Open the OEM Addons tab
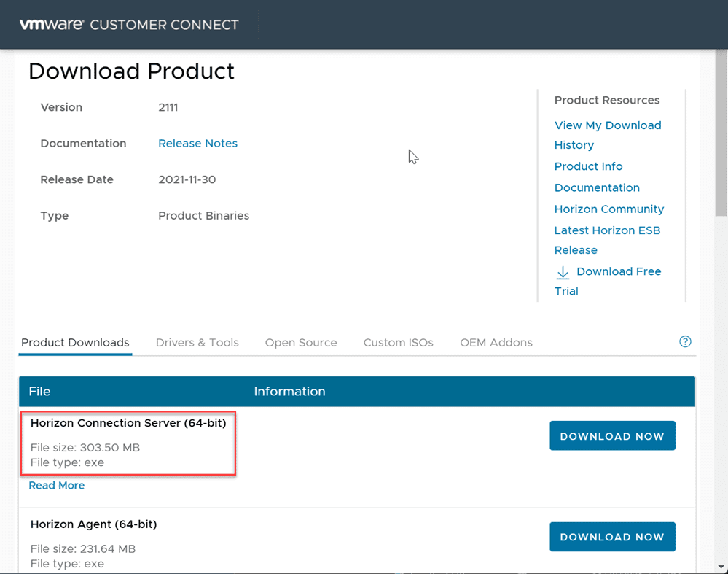 [x=496, y=342]
